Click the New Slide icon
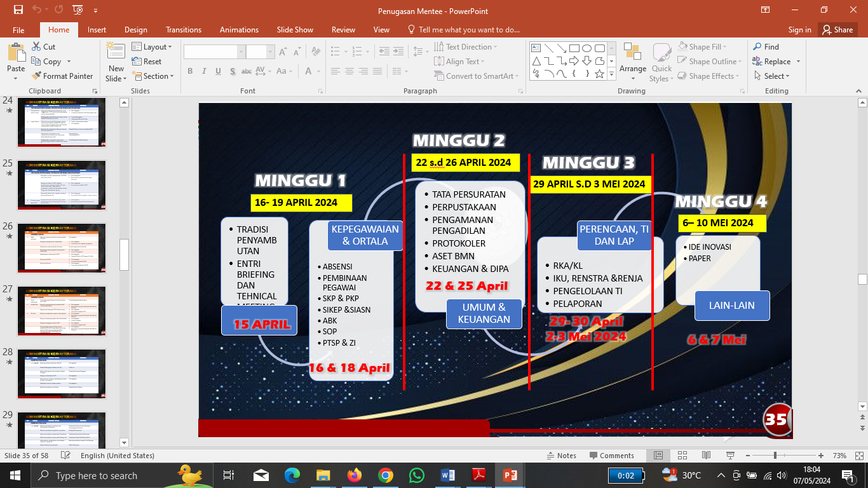 tap(116, 52)
